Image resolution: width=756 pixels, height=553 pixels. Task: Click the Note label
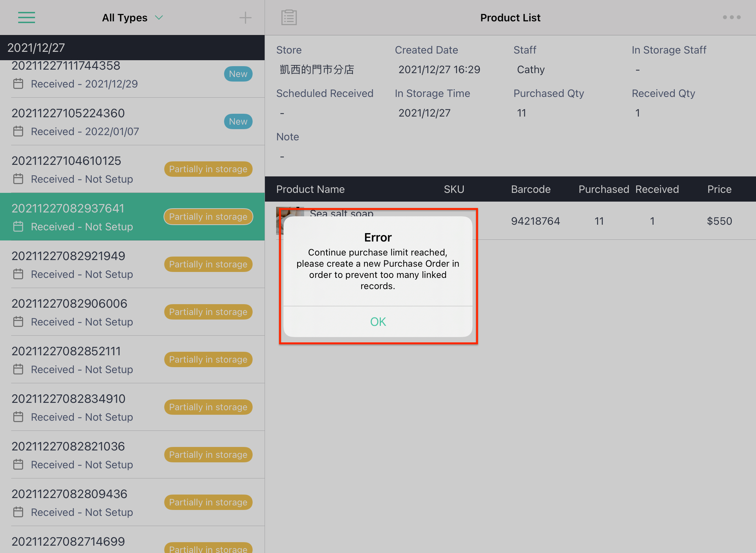287,136
